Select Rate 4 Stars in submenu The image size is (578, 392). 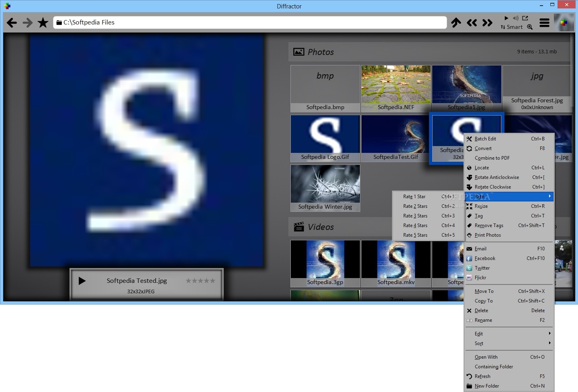coord(428,225)
